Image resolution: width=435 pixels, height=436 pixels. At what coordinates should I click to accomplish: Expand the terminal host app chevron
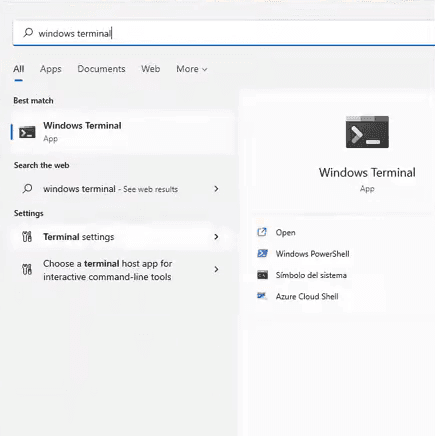click(216, 269)
